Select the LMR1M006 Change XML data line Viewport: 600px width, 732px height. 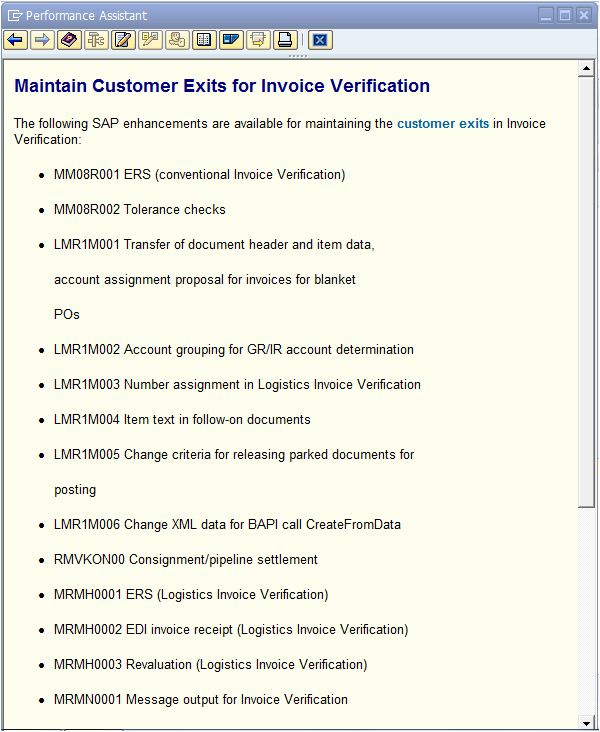227,525
